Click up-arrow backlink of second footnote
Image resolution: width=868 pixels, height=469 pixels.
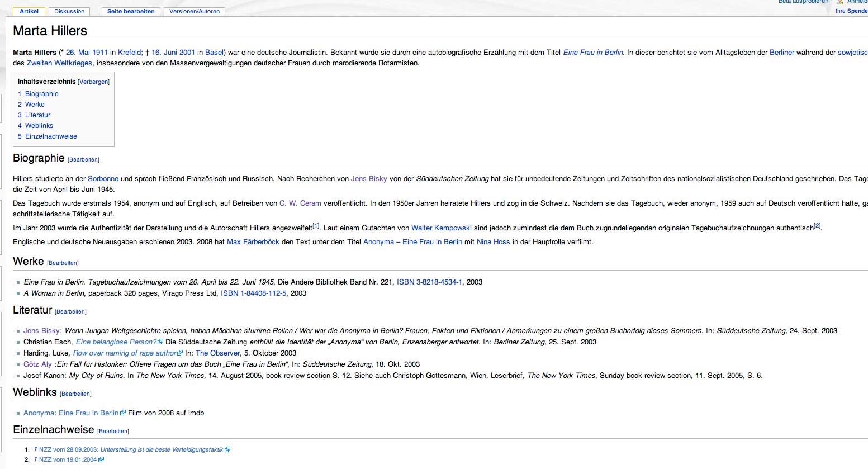(35, 459)
